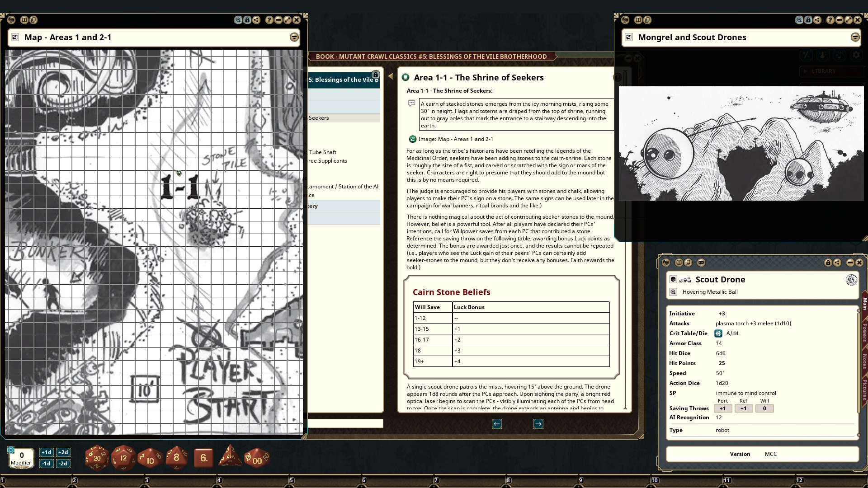
Task: Select Encampment / Station of the AI entry
Action: click(343, 187)
